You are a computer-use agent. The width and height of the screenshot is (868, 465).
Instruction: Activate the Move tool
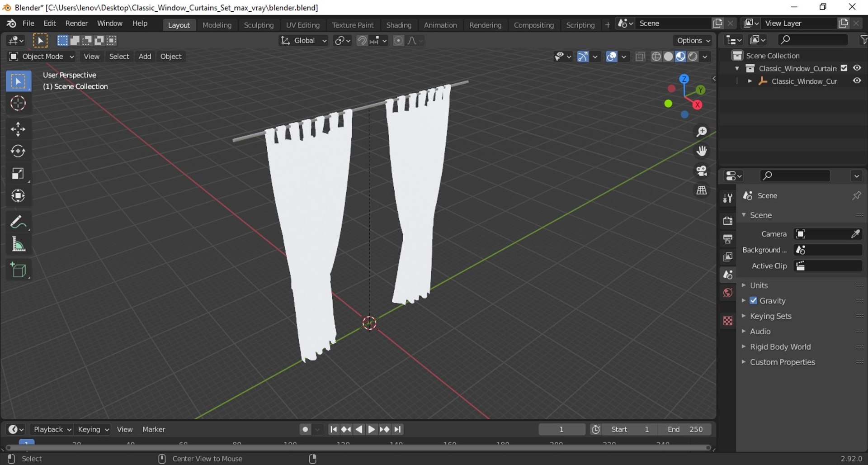pyautogui.click(x=18, y=129)
